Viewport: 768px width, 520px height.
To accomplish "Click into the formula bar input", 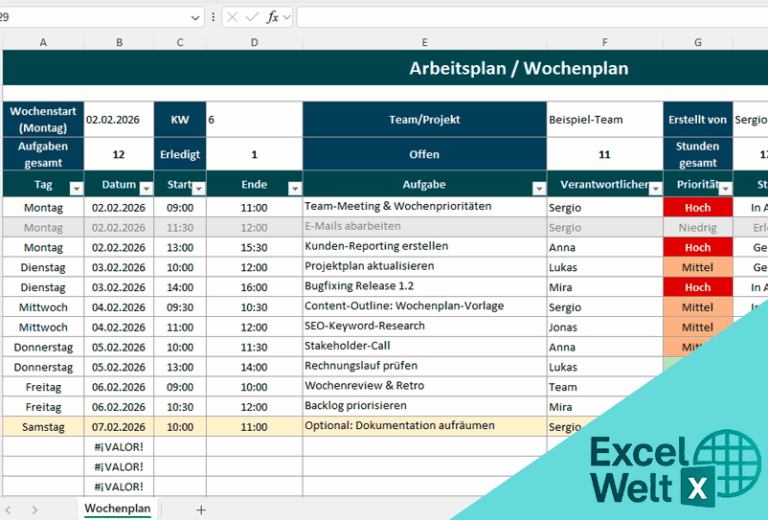I will tap(532, 18).
